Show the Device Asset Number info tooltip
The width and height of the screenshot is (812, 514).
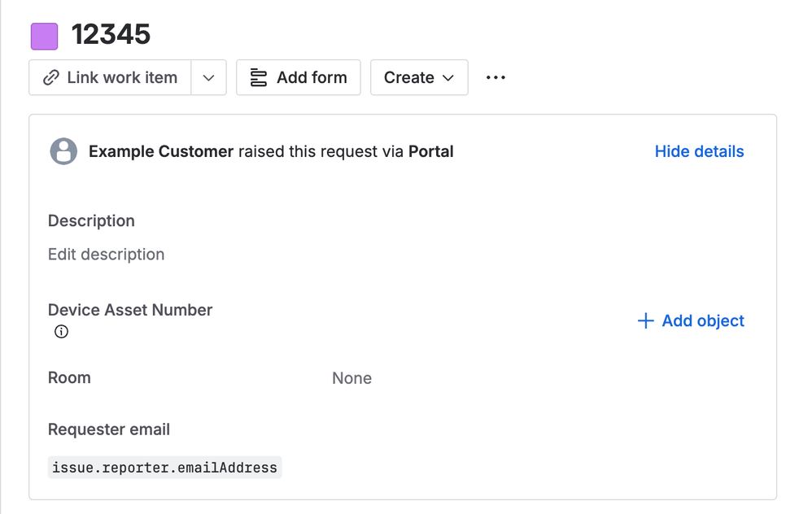(61, 332)
